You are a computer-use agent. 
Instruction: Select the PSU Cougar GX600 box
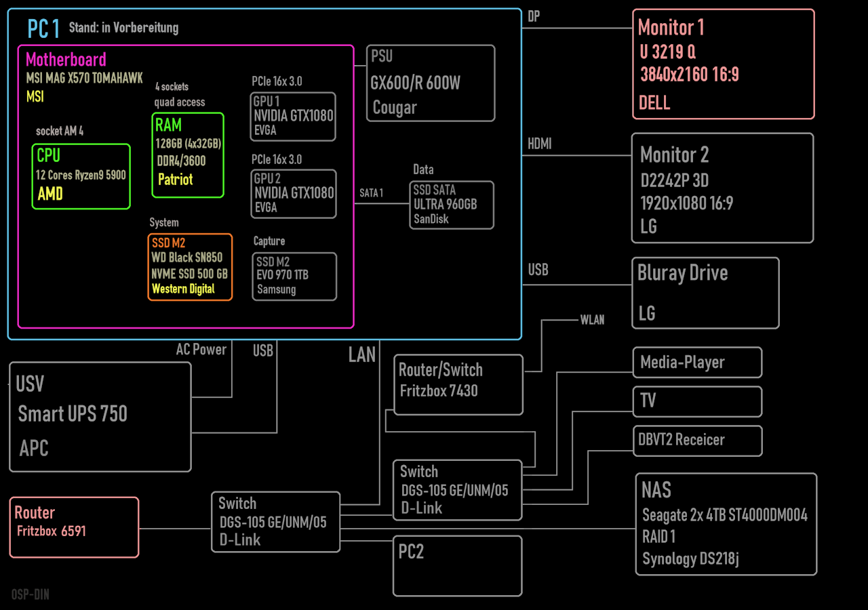point(431,83)
